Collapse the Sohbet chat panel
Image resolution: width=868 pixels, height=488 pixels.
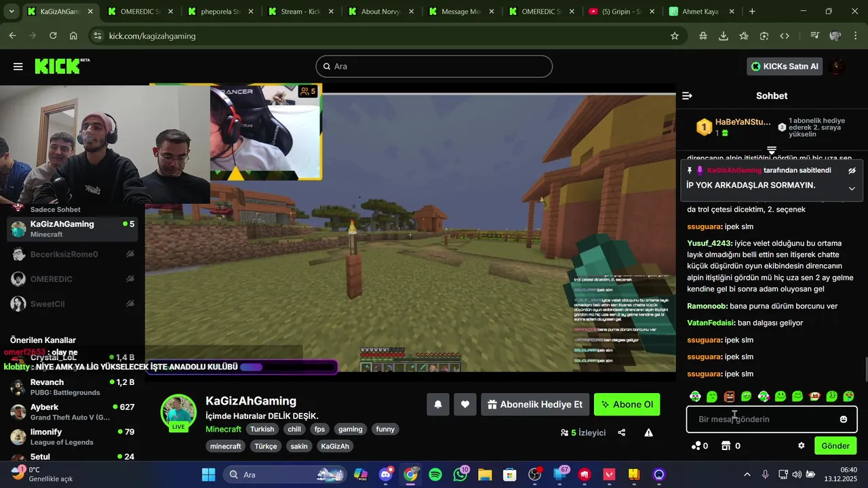tap(687, 96)
